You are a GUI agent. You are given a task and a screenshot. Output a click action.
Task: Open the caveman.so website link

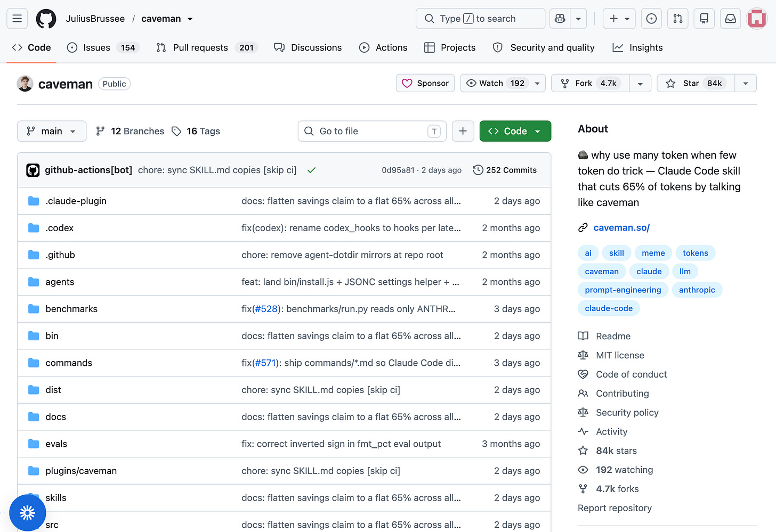pos(621,228)
